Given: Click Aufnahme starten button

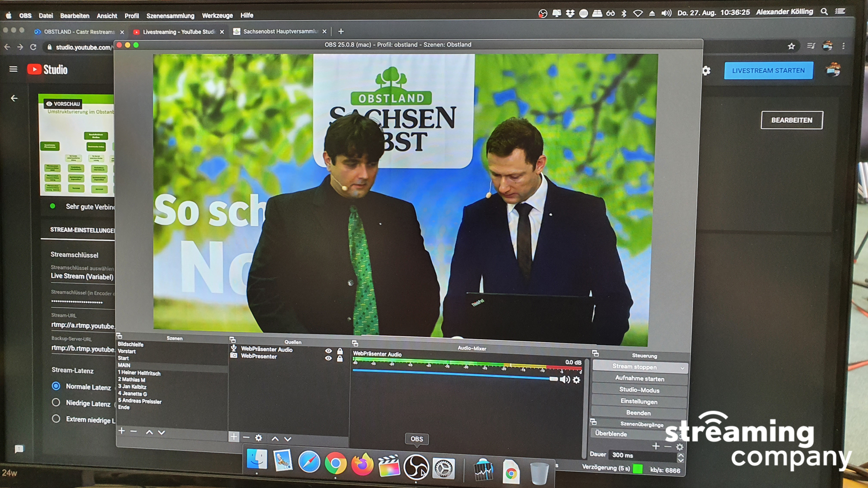Looking at the screenshot, I should [640, 378].
